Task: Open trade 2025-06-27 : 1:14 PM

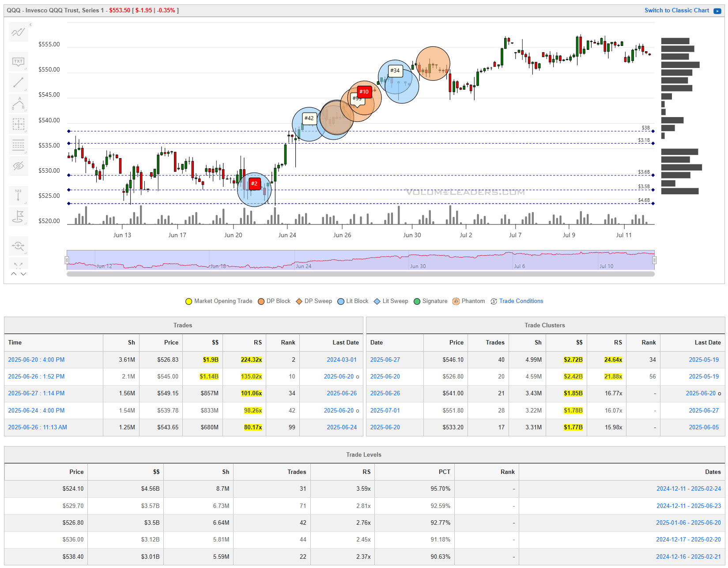Action: click(36, 393)
